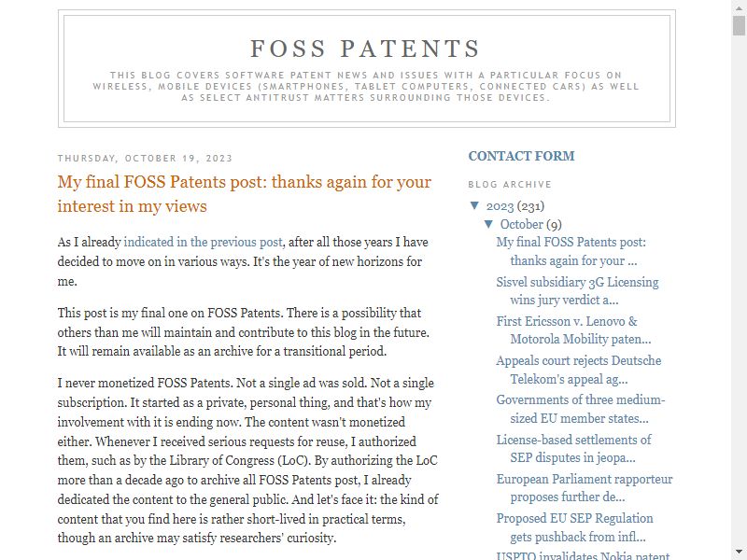Open "Appeals court rejects Deutsche Telekom" post
The width and height of the screenshot is (747, 560).
coord(579,370)
